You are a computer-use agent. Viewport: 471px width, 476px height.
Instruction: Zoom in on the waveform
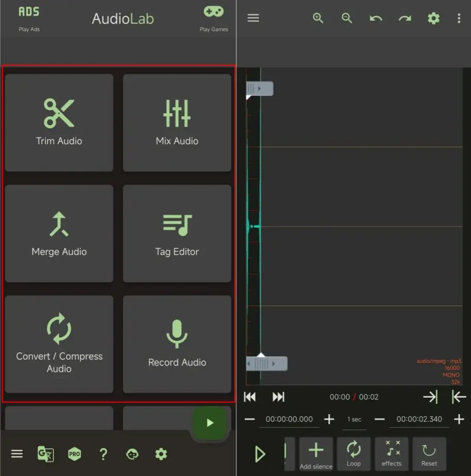(x=318, y=18)
